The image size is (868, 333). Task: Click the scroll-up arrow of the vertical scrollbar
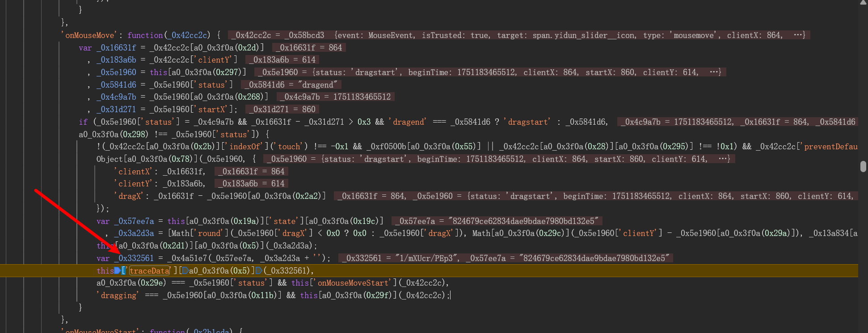tap(863, 3)
